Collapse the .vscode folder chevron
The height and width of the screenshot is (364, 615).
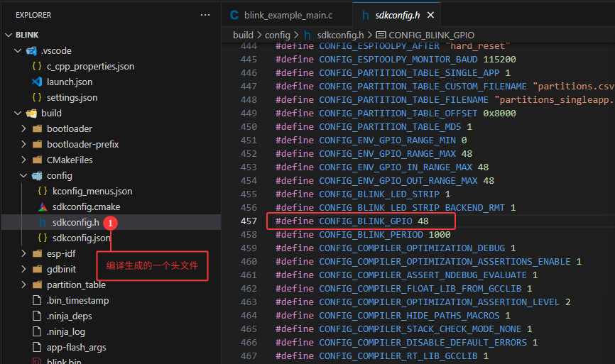tap(18, 51)
